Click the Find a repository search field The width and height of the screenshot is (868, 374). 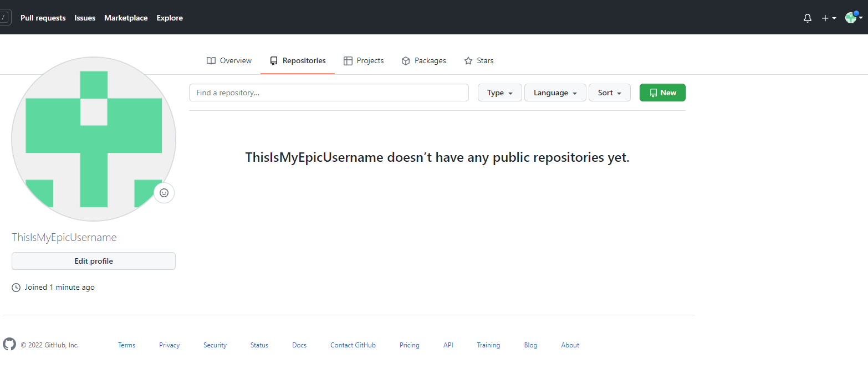pyautogui.click(x=329, y=93)
